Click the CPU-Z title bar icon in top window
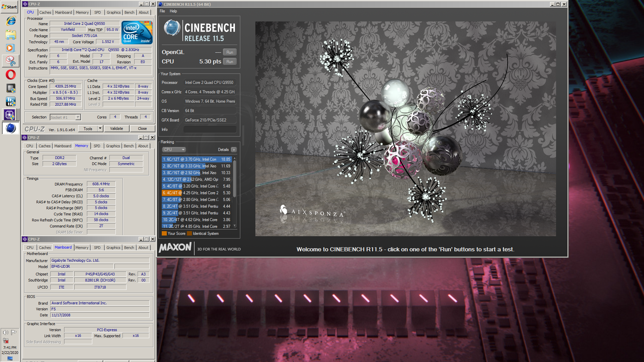Screen dimensions: 644x362 25,4
